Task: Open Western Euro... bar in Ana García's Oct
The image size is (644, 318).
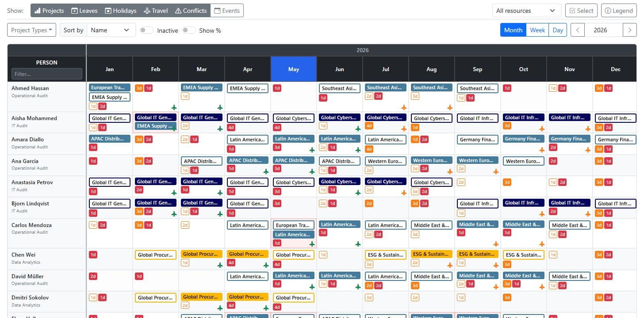Action: [524, 161]
